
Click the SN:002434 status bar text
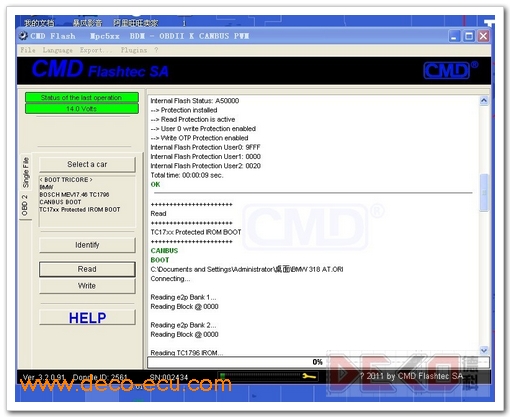click(x=169, y=377)
